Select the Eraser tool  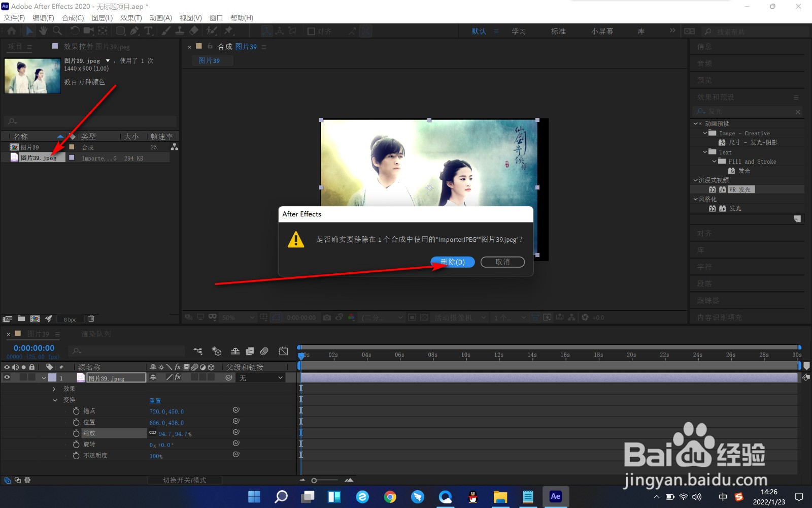[x=193, y=31]
